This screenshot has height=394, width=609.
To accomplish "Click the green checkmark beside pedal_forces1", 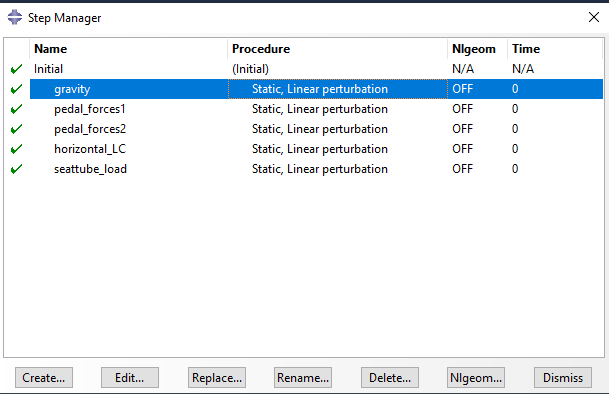I will (x=16, y=109).
